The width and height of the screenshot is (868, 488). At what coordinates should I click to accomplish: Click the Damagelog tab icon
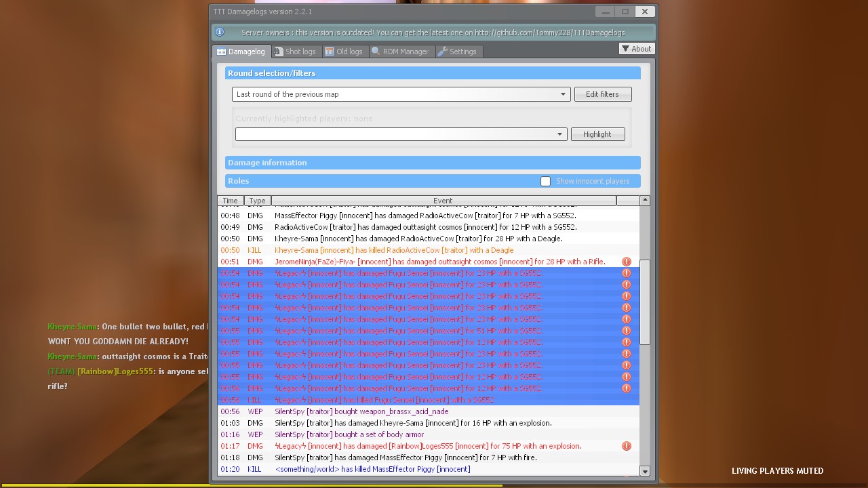[x=221, y=52]
